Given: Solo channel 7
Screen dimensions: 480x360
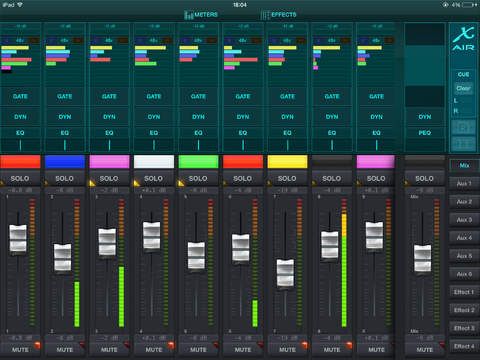Looking at the screenshot, I should (287, 179).
